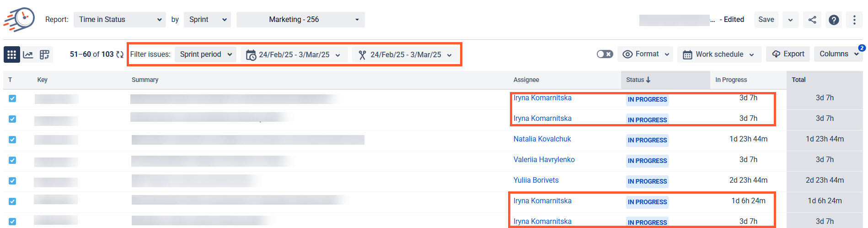Open the Format dropdown
This screenshot has height=228, width=868.
coord(646,54)
